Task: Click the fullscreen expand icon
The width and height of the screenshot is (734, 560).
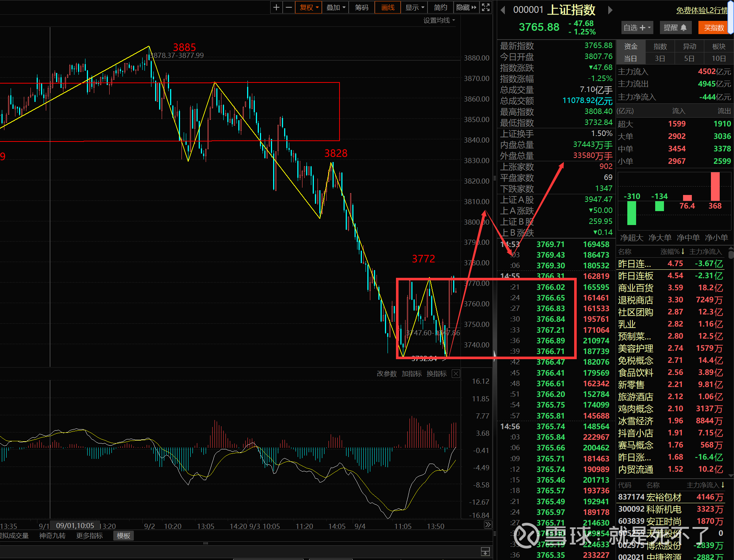Action: [486, 7]
